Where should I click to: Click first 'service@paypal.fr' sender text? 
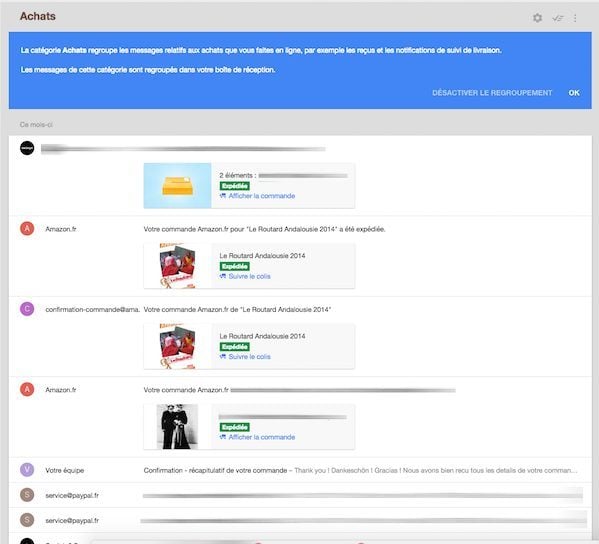coord(72,495)
